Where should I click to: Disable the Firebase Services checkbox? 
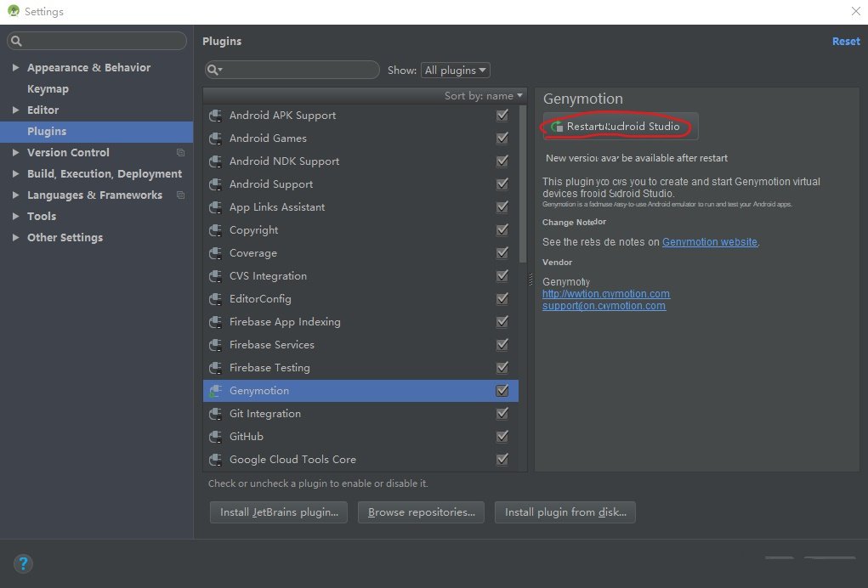point(502,345)
